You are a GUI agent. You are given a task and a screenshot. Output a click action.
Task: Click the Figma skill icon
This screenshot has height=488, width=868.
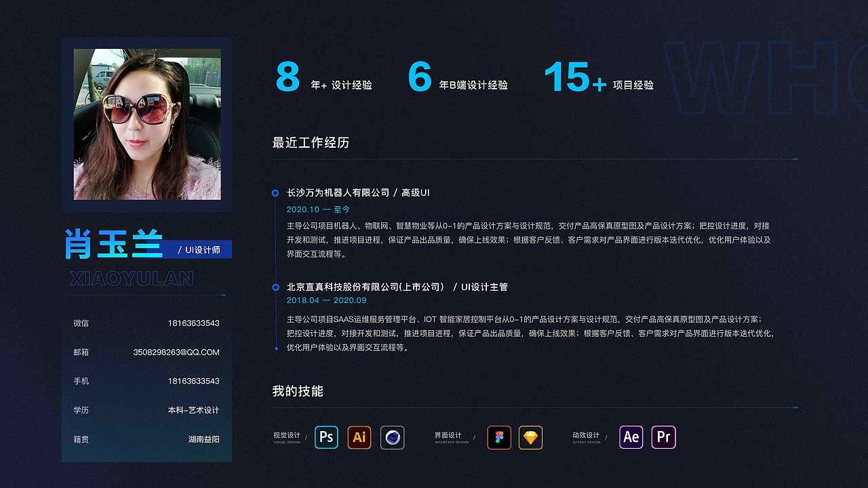499,437
